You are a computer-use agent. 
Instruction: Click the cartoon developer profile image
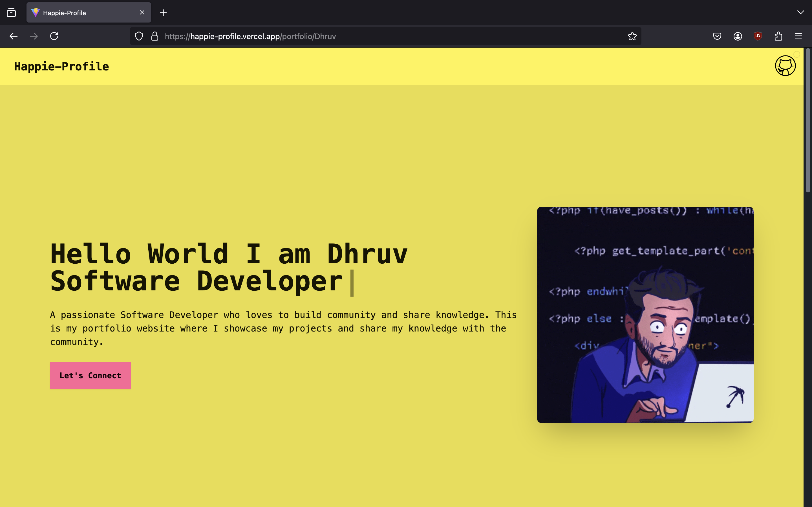[x=645, y=315]
